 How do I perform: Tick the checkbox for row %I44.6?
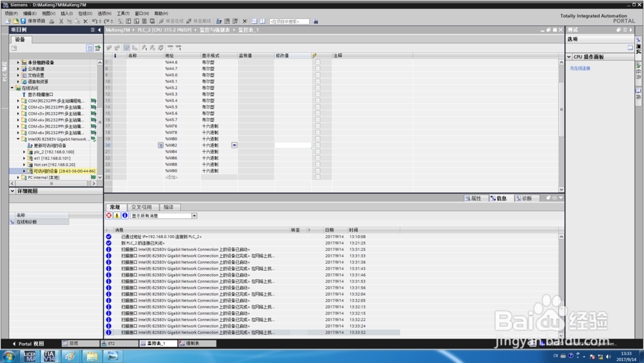317,63
